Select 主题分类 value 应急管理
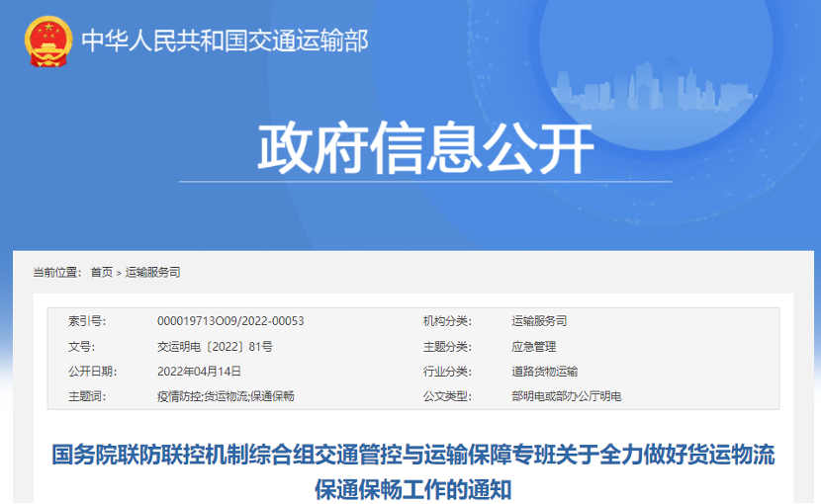This screenshot has height=504, width=821. point(533,347)
